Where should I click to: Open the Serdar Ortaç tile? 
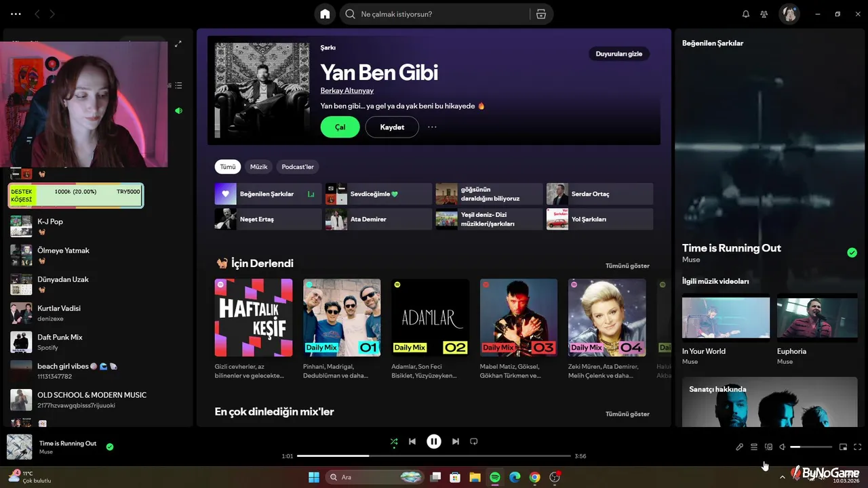click(x=599, y=194)
